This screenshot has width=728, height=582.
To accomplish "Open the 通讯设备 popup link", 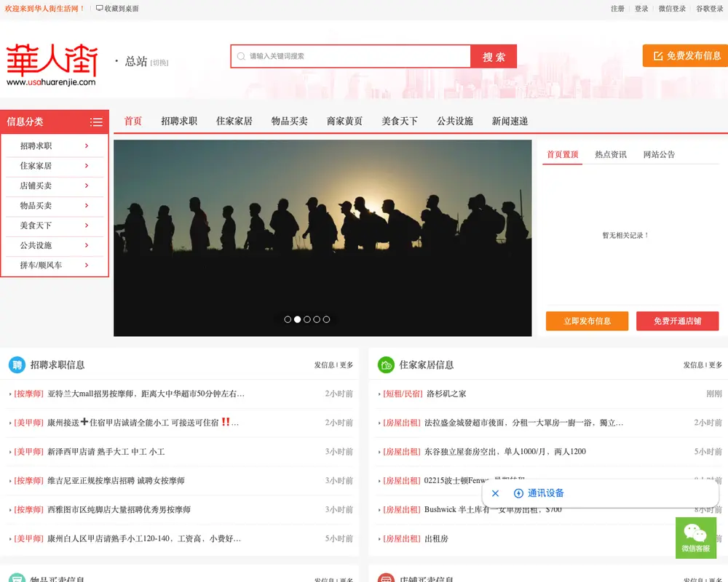I will [x=546, y=493].
